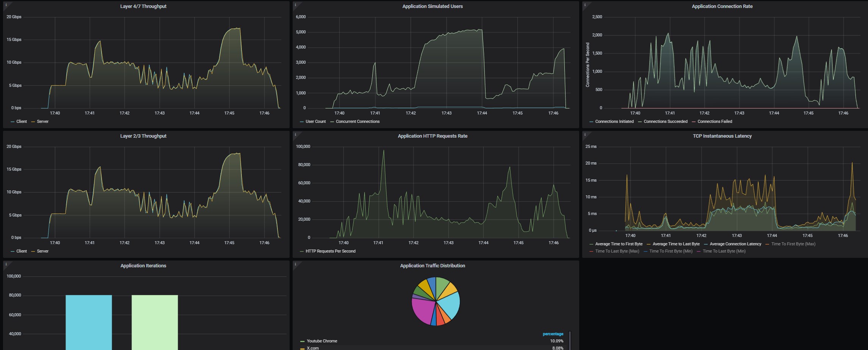
Task: Open the Layer 4/7 Throughput panel title menu
Action: click(x=143, y=6)
